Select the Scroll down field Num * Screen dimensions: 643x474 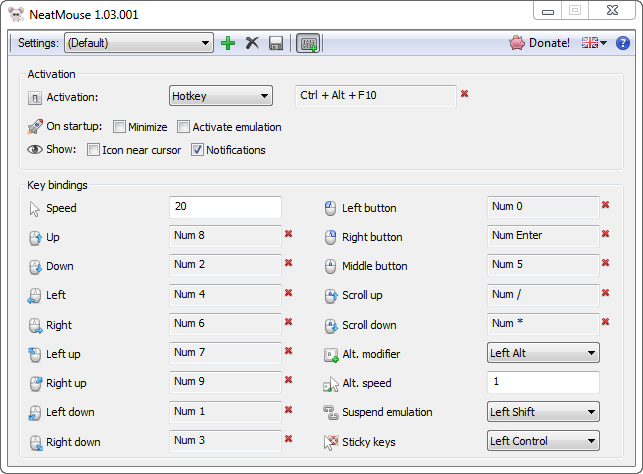click(543, 324)
